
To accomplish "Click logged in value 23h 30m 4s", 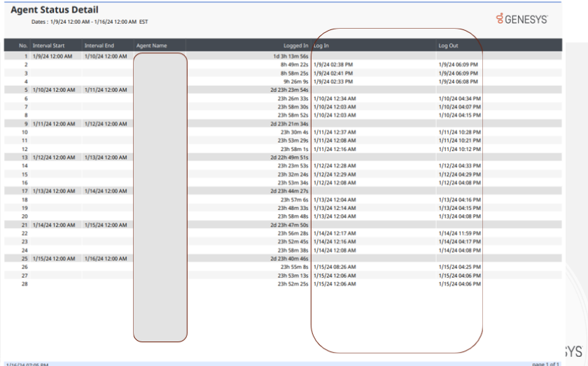I will (295, 132).
